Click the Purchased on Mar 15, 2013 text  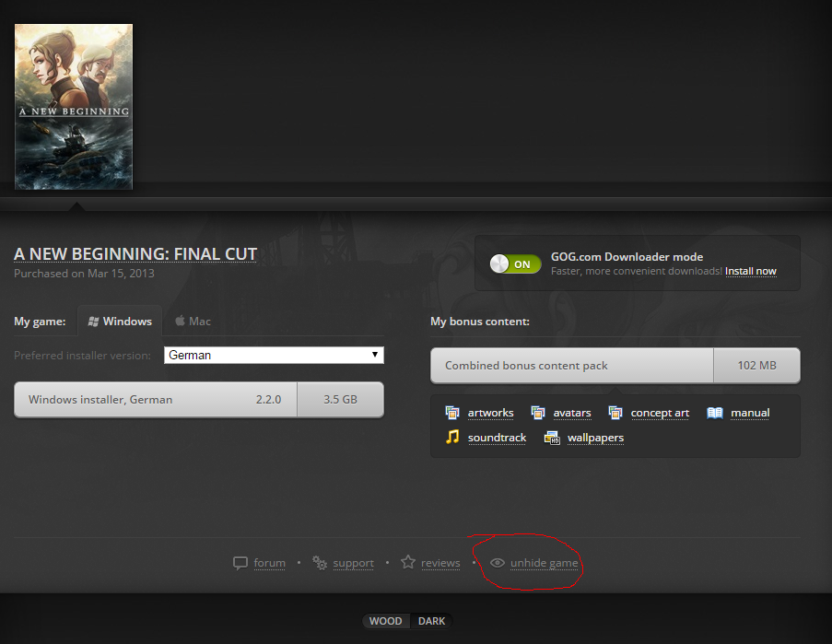pos(84,274)
